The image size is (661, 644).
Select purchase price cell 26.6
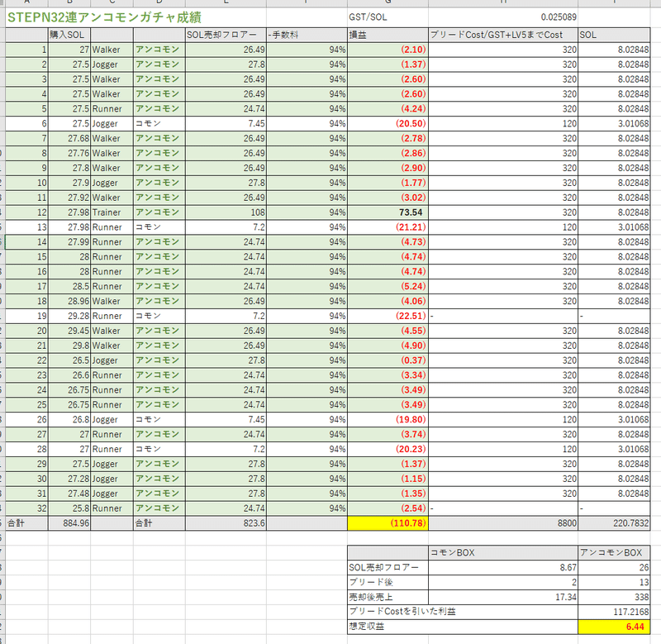(69, 375)
